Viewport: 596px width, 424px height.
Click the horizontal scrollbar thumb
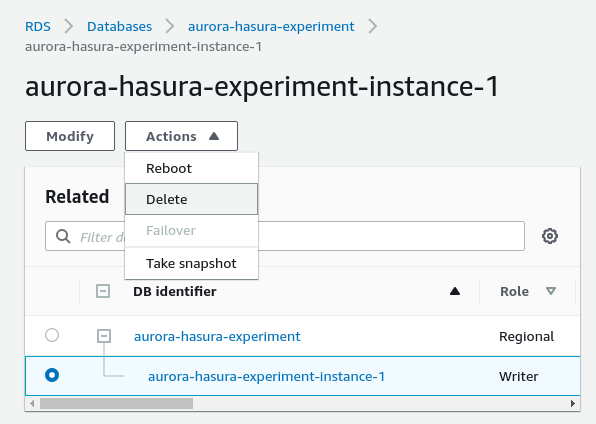point(116,403)
